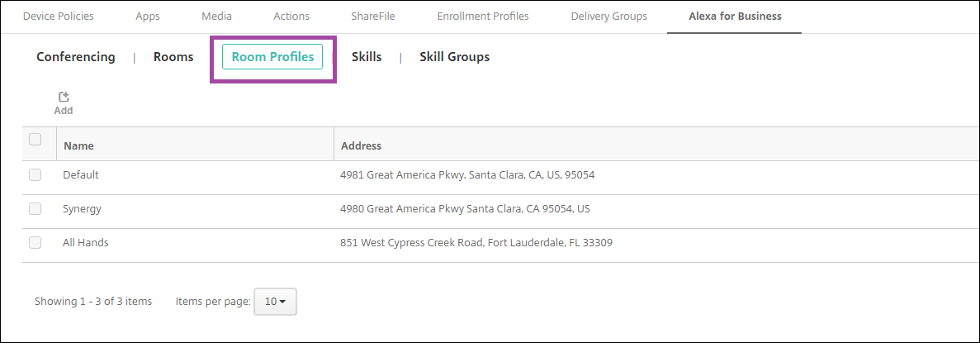
Task: Switch to Delivery Groups tab
Action: coord(609,16)
